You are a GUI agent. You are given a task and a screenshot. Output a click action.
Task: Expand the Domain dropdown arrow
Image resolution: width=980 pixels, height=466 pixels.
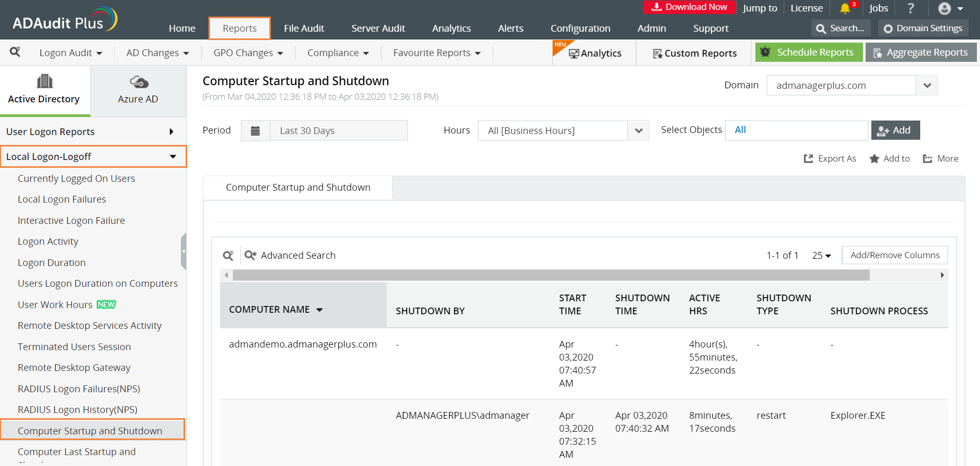[x=927, y=86]
